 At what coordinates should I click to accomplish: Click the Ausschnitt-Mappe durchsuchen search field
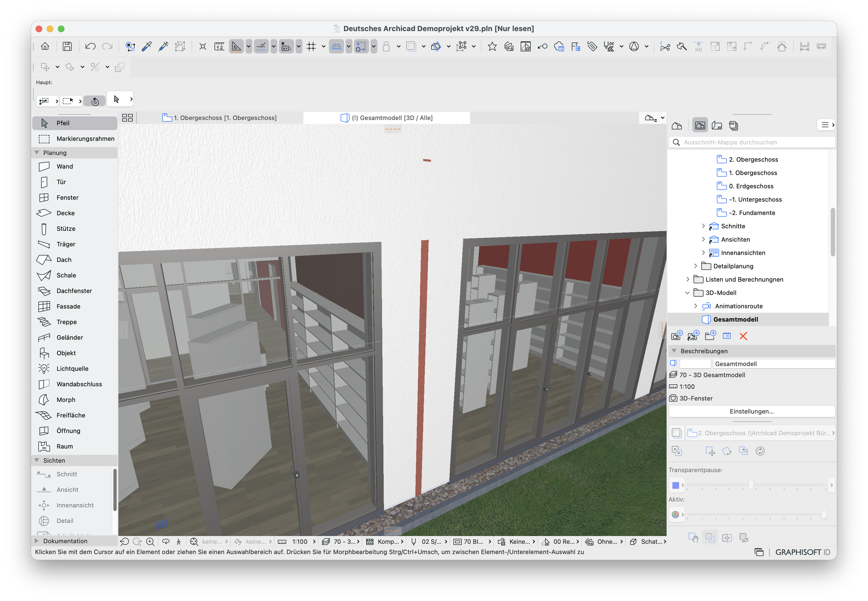(x=752, y=142)
